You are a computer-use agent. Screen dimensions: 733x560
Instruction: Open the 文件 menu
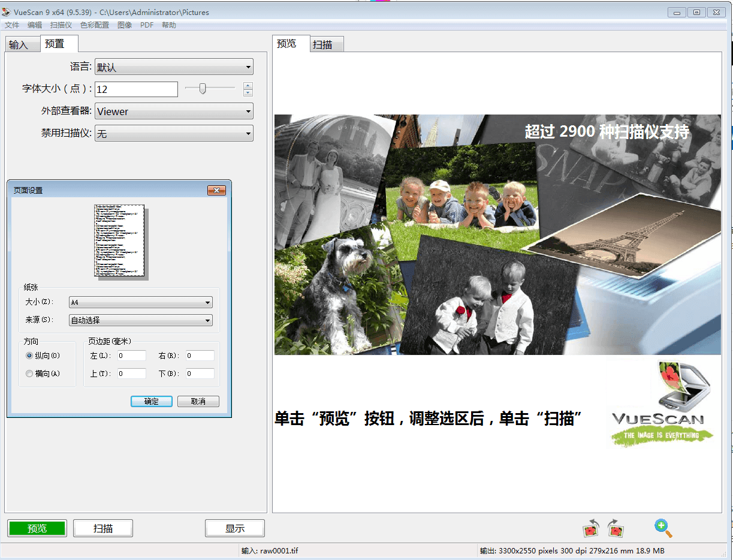[12, 25]
